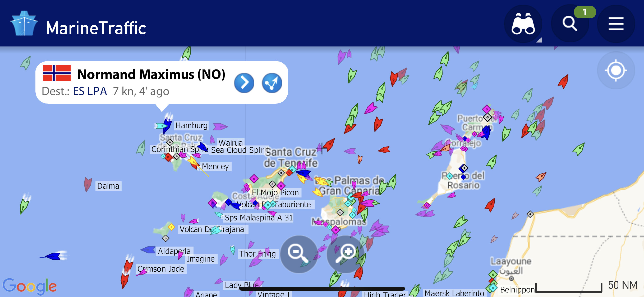Click blue vessel marker beside Aidaperla label

point(148,249)
